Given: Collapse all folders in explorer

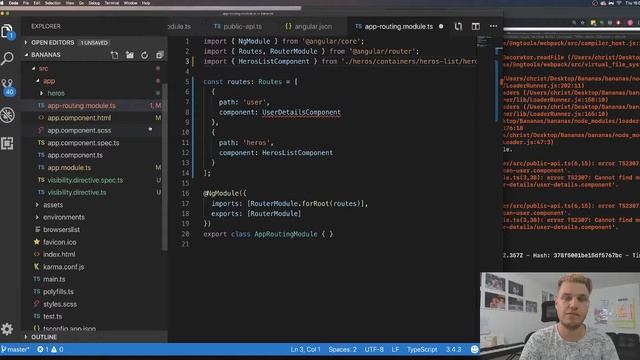Looking at the screenshot, I should (x=160, y=55).
